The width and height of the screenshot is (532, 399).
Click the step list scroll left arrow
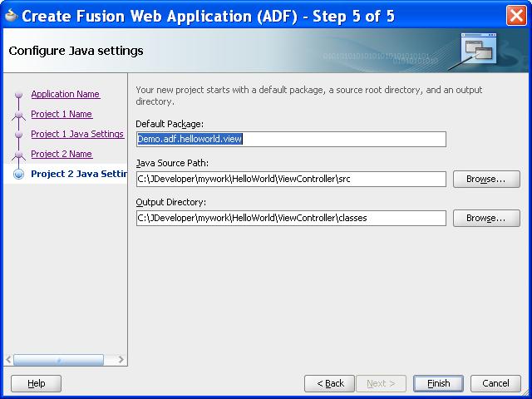coord(9,359)
